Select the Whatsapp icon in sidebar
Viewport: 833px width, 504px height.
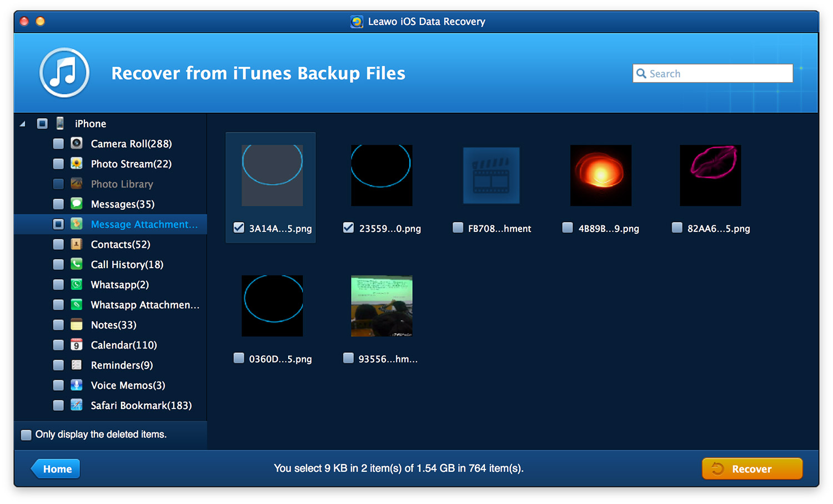[x=77, y=284]
